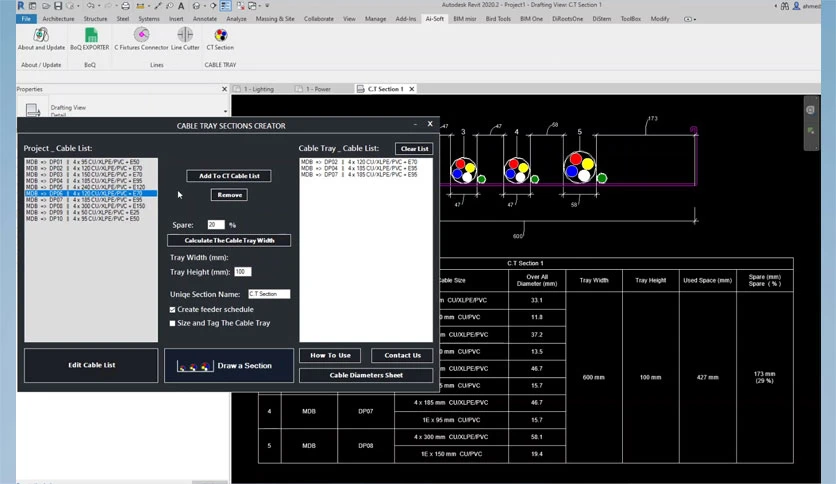Enable Size and Tag The Cable Tray checkbox
836x484 pixels.
(172, 323)
